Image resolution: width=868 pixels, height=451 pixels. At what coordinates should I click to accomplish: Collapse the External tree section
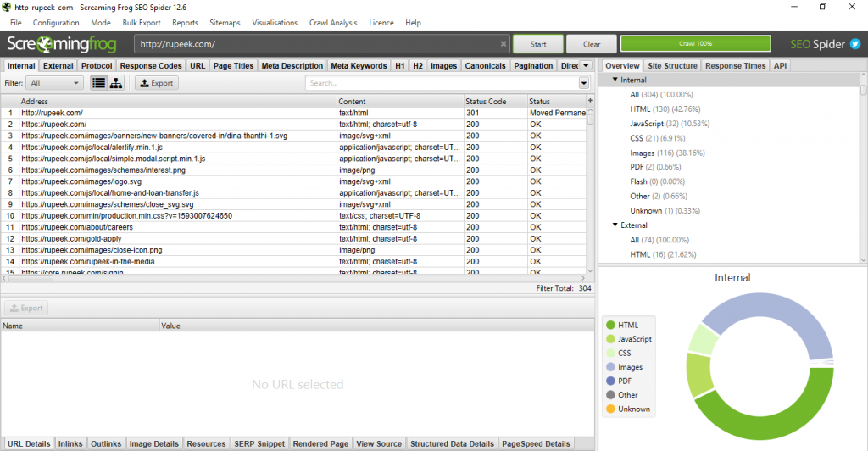[615, 225]
